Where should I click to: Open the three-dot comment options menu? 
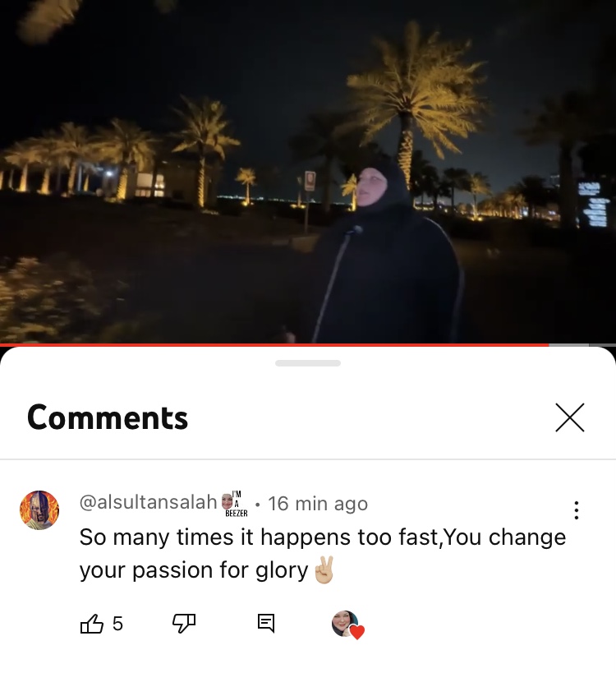[576, 510]
